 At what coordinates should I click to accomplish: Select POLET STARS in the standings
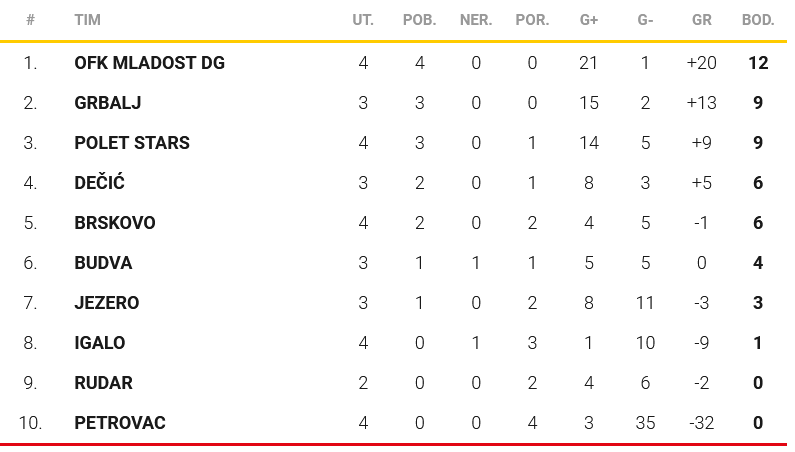pyautogui.click(x=131, y=143)
